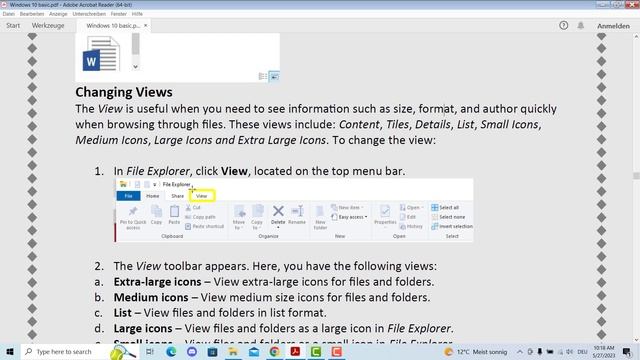Click the 'Changing Views' heading

click(124, 92)
